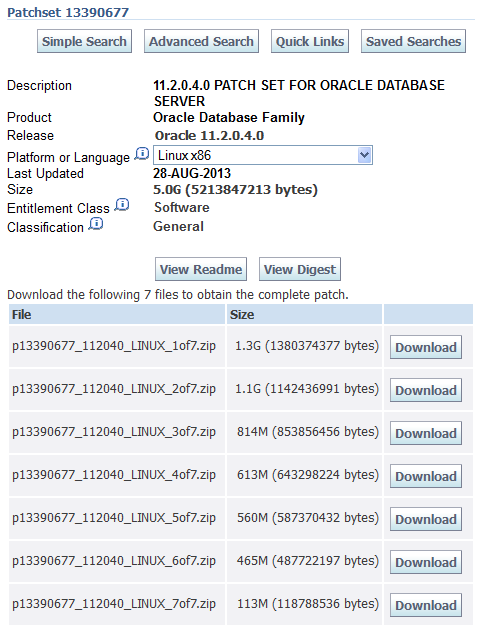
Task: Click the Platform or Language info icon
Action: [x=142, y=154]
